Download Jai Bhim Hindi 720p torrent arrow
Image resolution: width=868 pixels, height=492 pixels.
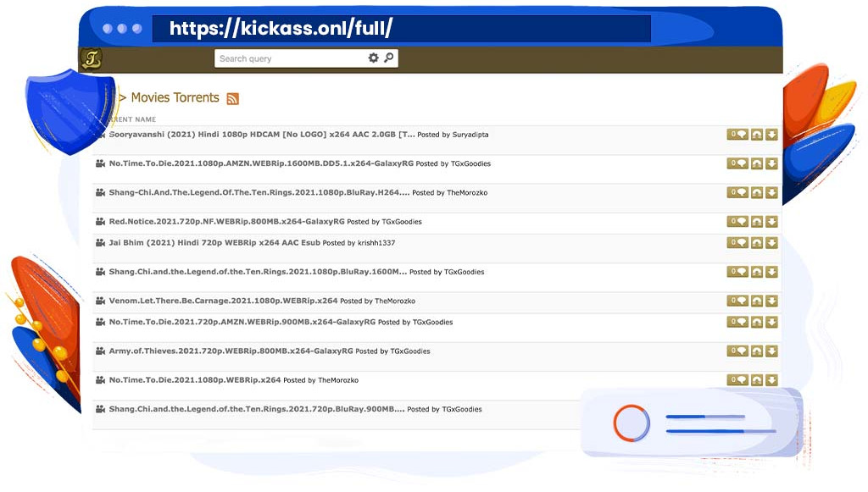pos(771,243)
